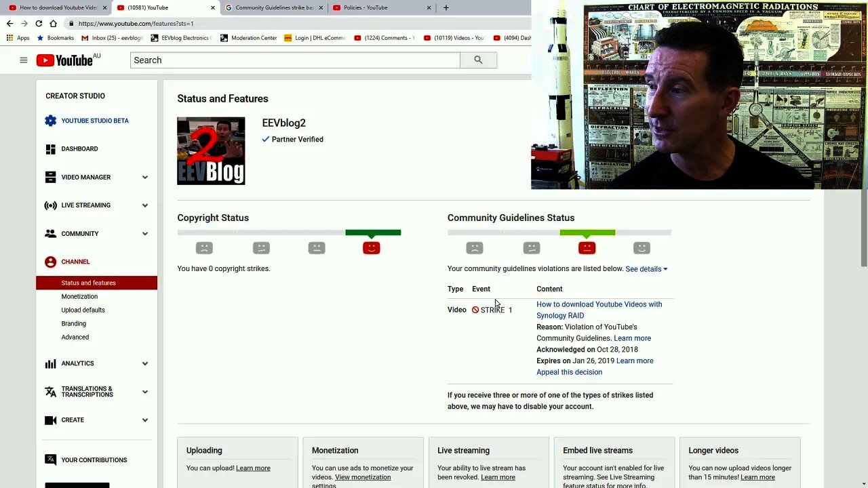Expand the Community section
This screenshot has height=488, width=868.
pos(145,234)
